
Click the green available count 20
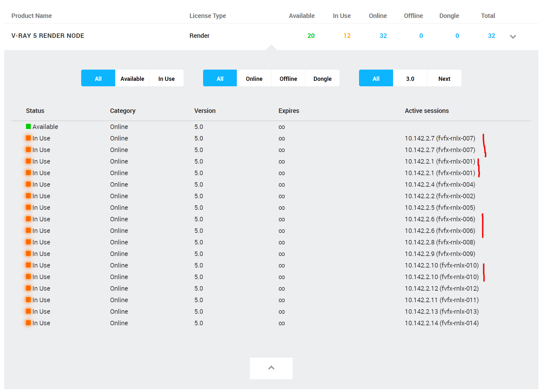coord(311,36)
